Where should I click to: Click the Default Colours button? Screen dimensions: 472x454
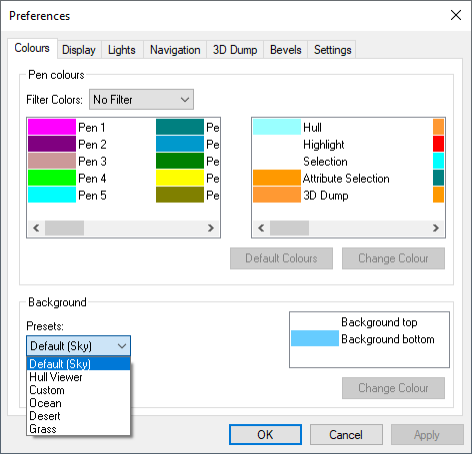click(x=281, y=258)
